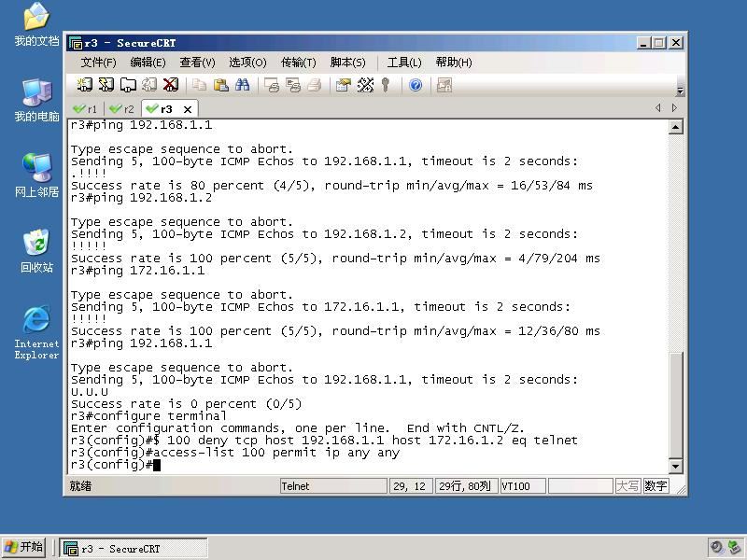Click the Paste clipboard icon

tap(220, 85)
